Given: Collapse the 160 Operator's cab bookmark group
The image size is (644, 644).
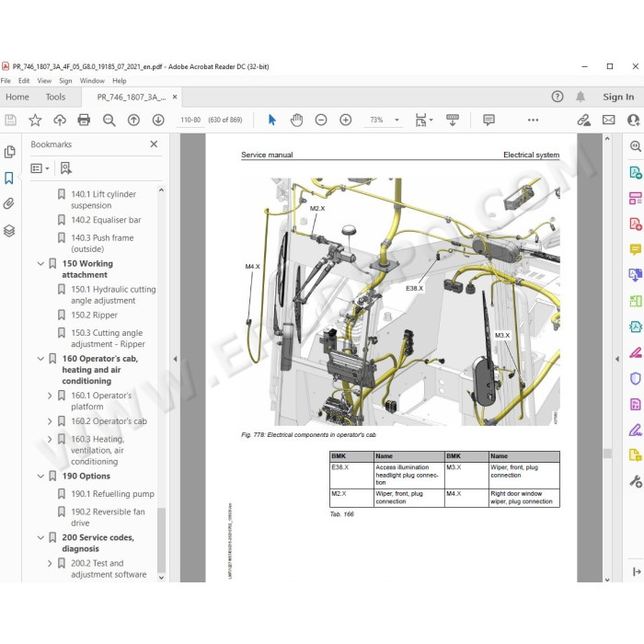Looking at the screenshot, I should tap(40, 359).
